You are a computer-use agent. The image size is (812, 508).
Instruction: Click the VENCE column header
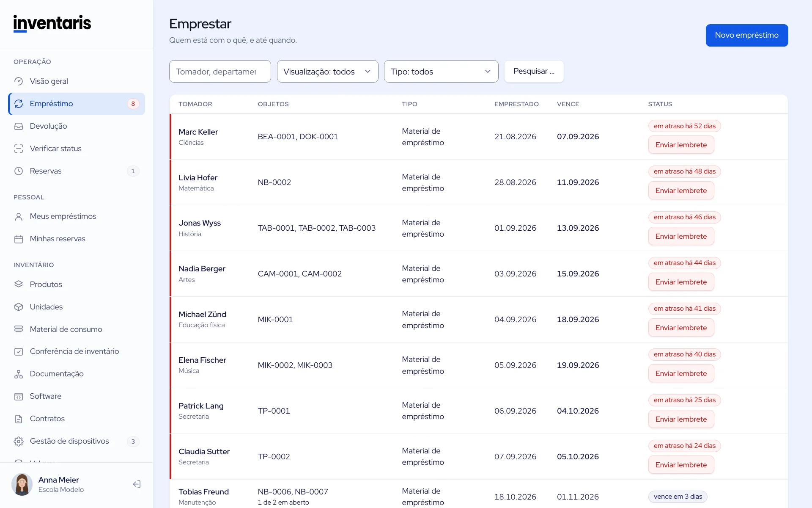tap(568, 104)
